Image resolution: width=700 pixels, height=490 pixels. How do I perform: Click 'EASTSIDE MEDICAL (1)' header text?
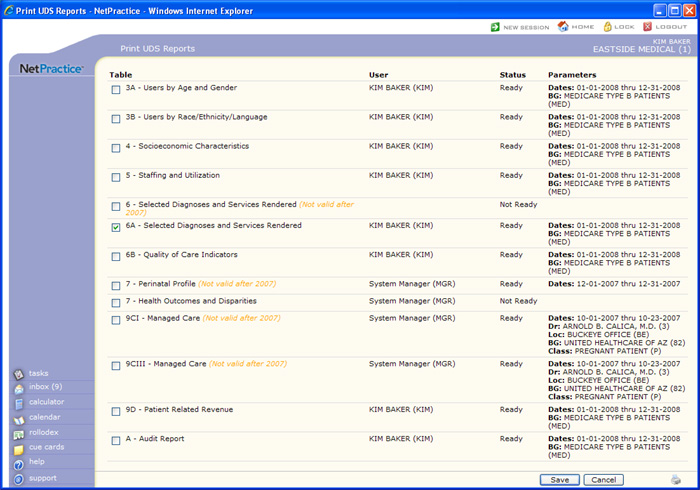pos(642,49)
